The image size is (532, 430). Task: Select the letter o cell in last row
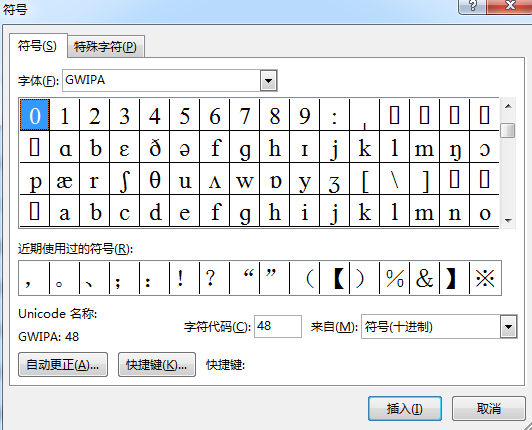(484, 211)
